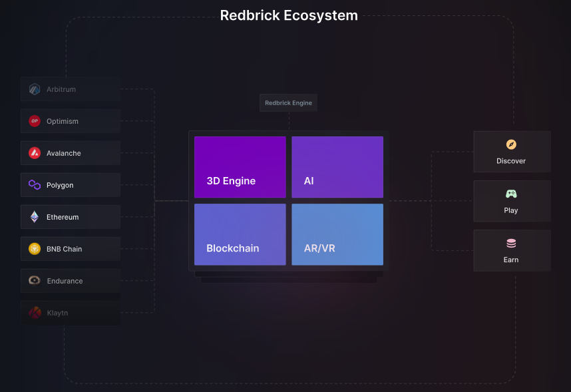Click the Polygon text label

click(60, 185)
